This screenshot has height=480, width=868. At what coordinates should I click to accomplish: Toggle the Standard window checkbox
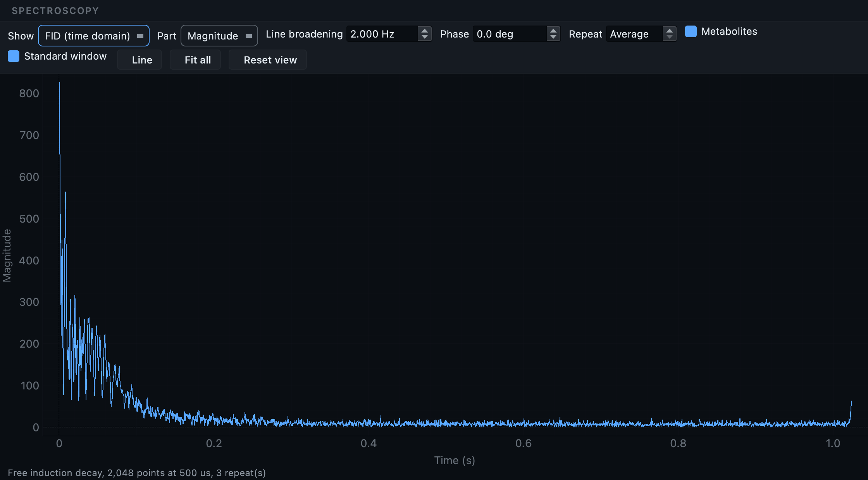click(x=14, y=56)
